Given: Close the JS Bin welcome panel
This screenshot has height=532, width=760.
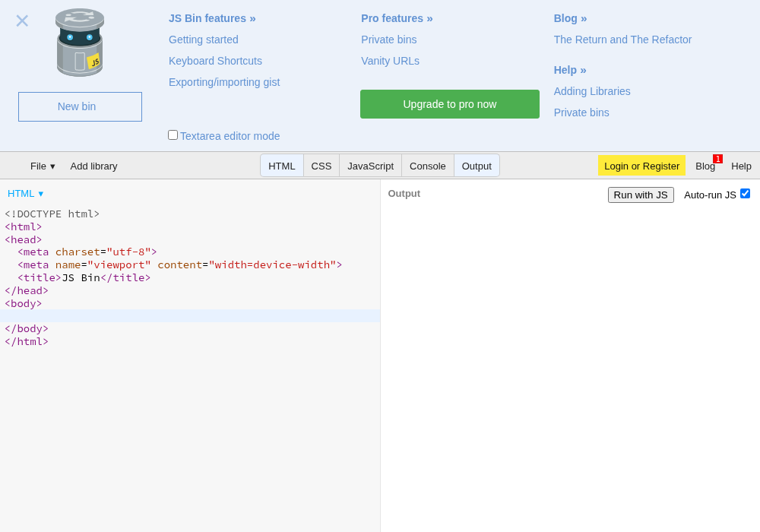Looking at the screenshot, I should [x=22, y=21].
